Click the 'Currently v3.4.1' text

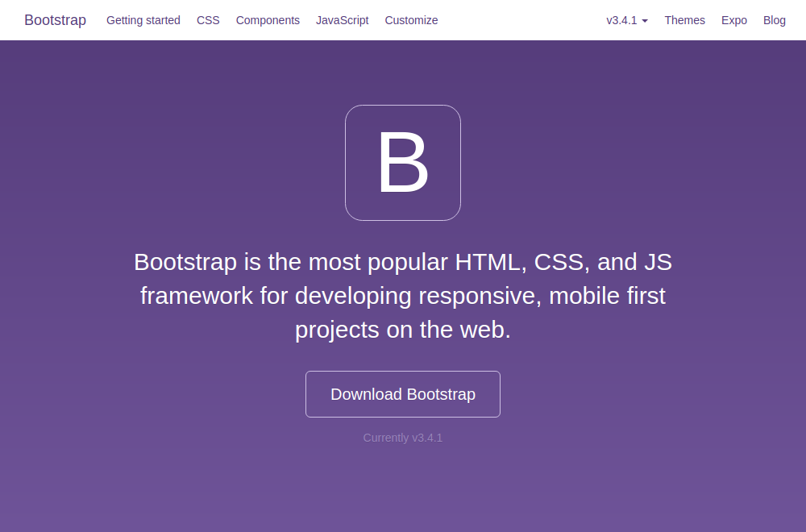coord(403,438)
